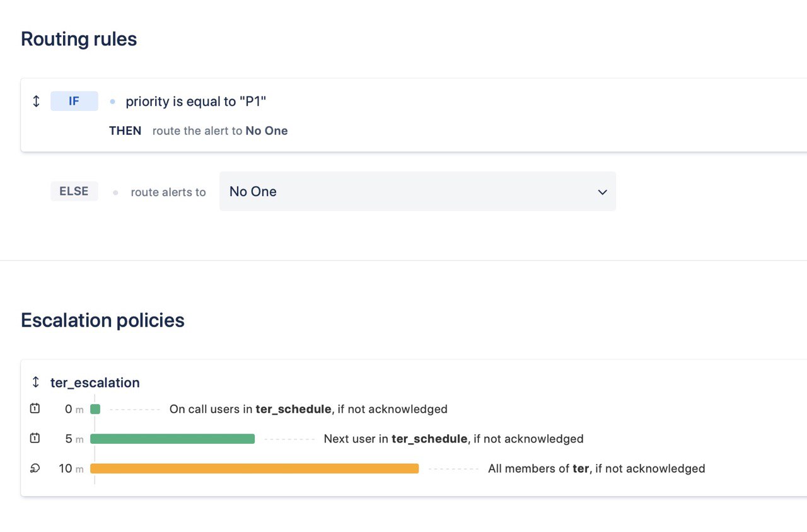Viewport: 807px width, 532px height.
Task: Click the long green bar at 5 m
Action: [173, 439]
